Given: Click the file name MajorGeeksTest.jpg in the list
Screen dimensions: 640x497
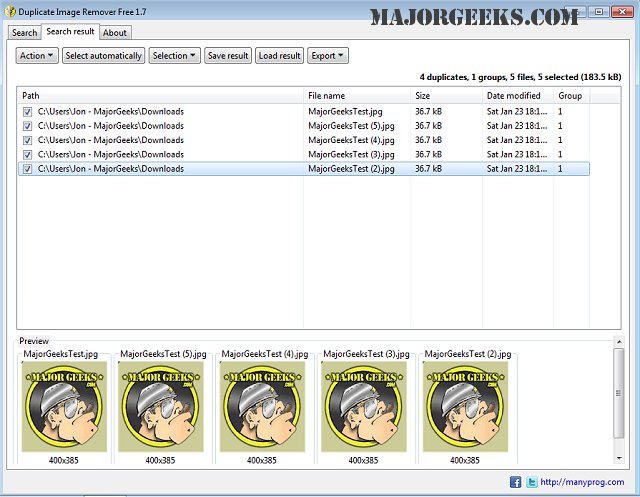Looking at the screenshot, I should pos(345,112).
